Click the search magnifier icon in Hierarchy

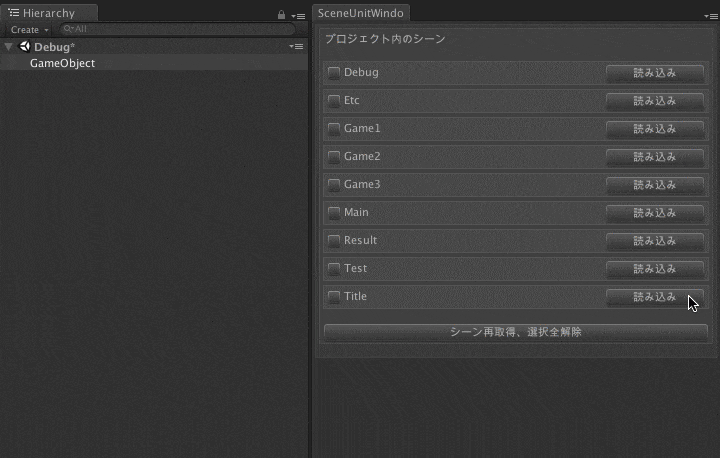(68, 29)
